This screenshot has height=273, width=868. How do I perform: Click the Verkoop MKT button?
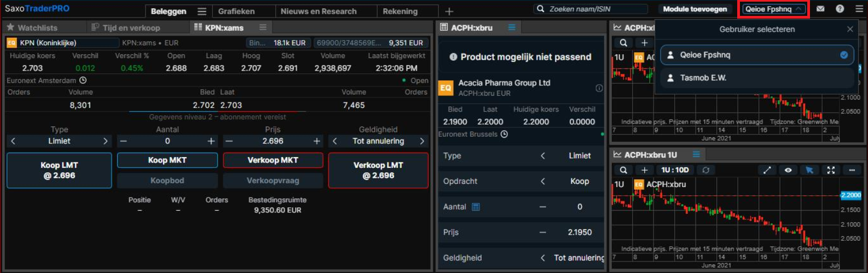[273, 160]
